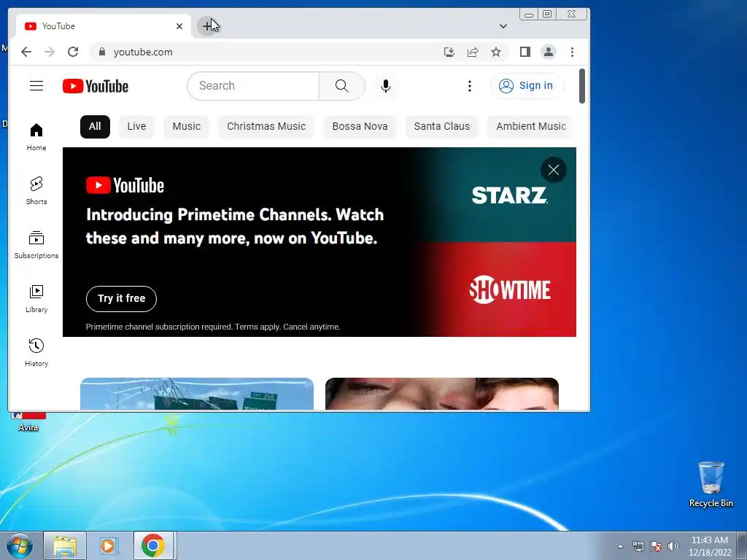Click the YouTube logo in header
This screenshot has width=747, height=560.
pyautogui.click(x=96, y=86)
